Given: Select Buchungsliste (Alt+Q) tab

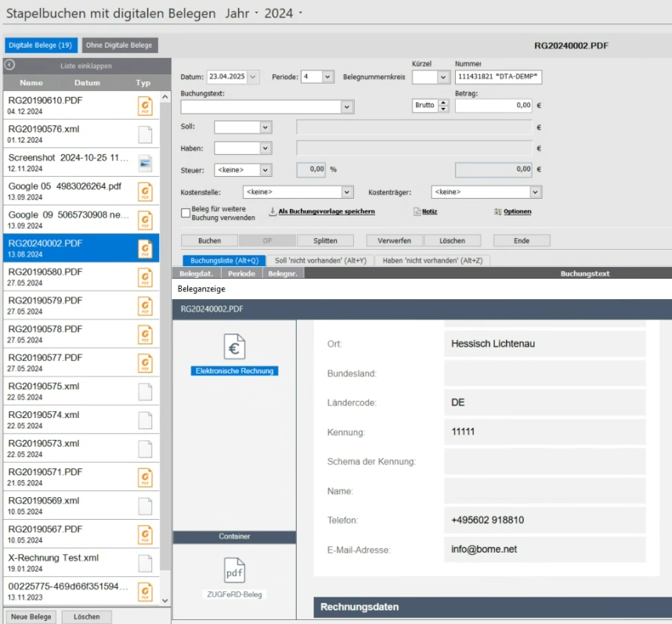Looking at the screenshot, I should pyautogui.click(x=224, y=261).
